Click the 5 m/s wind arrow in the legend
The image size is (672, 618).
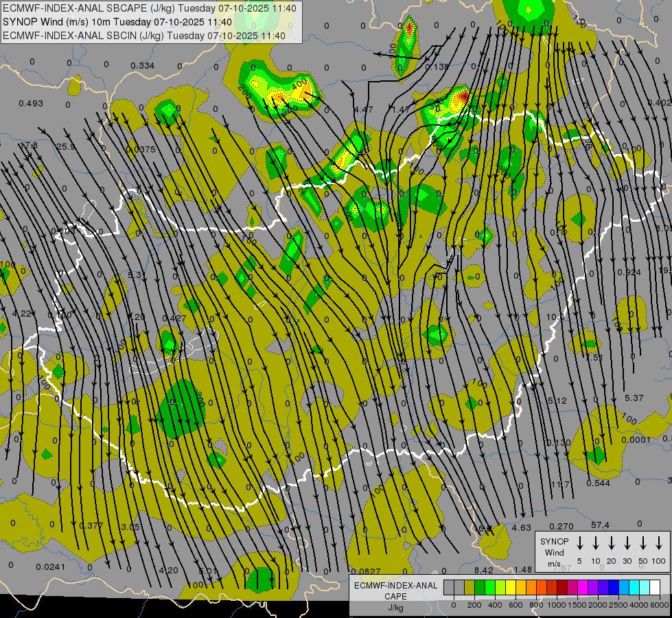tap(579, 542)
